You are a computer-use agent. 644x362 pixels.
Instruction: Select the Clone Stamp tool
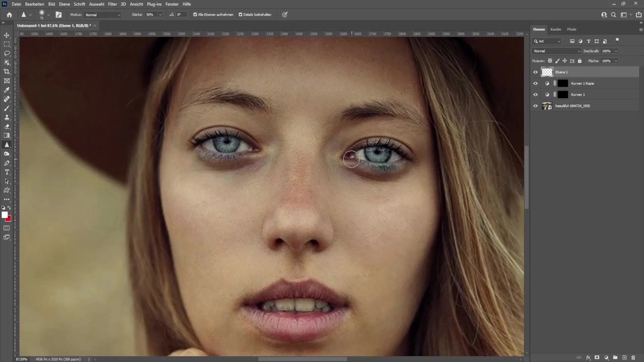pyautogui.click(x=6, y=118)
